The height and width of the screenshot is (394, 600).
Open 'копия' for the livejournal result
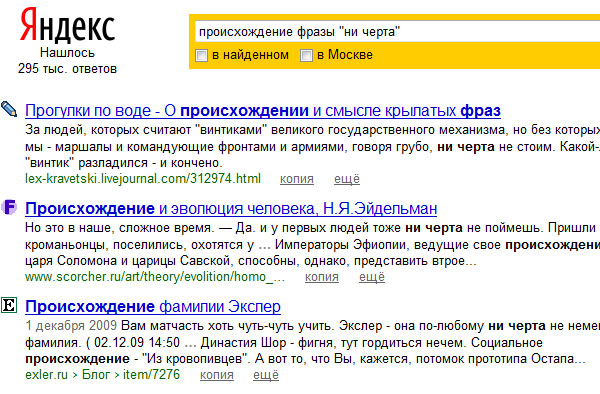pos(297,179)
